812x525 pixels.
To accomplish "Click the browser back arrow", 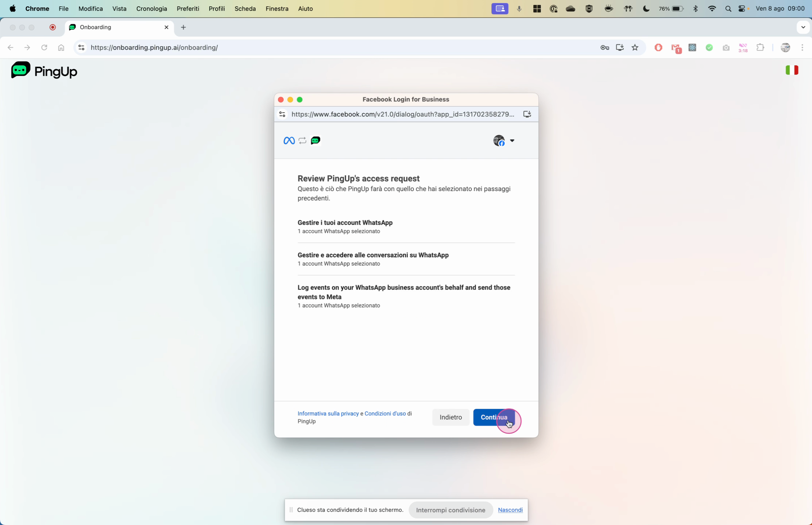I will tap(10, 48).
